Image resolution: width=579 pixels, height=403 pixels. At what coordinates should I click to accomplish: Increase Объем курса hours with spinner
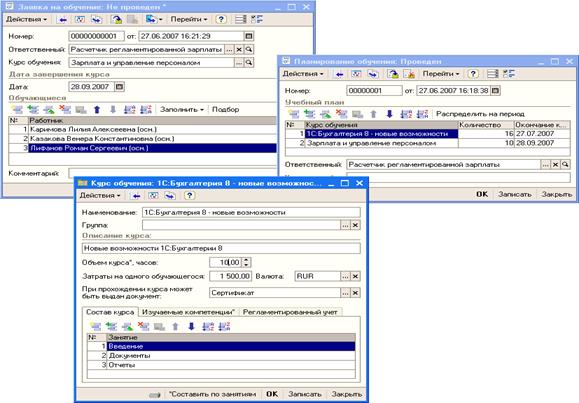coord(246,260)
